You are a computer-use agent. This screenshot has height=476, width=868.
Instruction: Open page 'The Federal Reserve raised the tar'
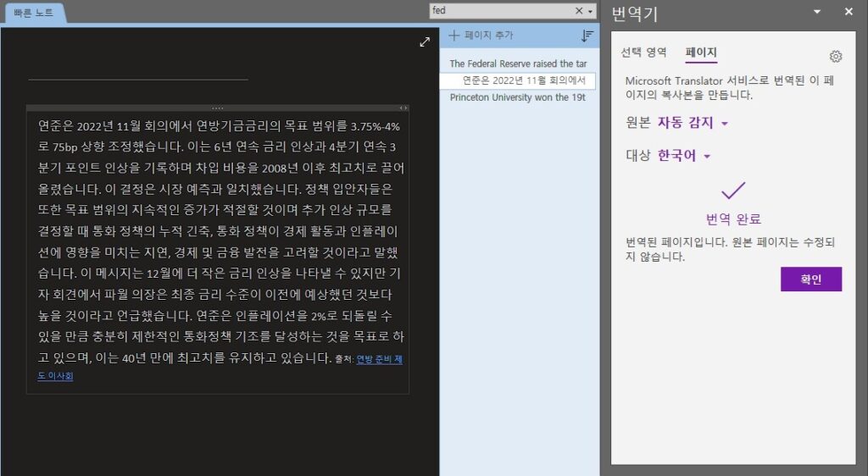[x=518, y=64]
